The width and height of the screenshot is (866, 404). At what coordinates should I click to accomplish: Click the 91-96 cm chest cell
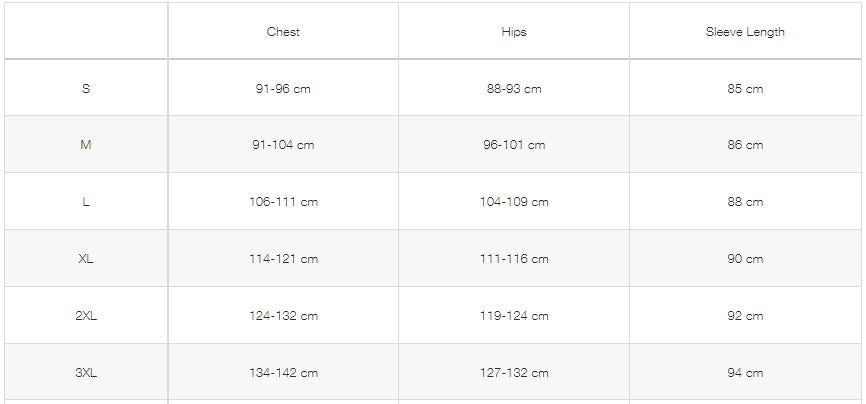[x=283, y=89]
